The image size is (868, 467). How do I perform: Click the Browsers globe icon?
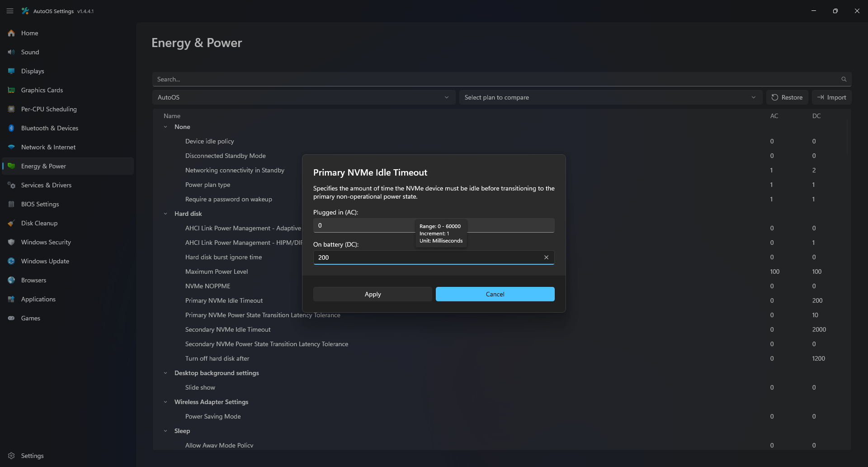11,280
